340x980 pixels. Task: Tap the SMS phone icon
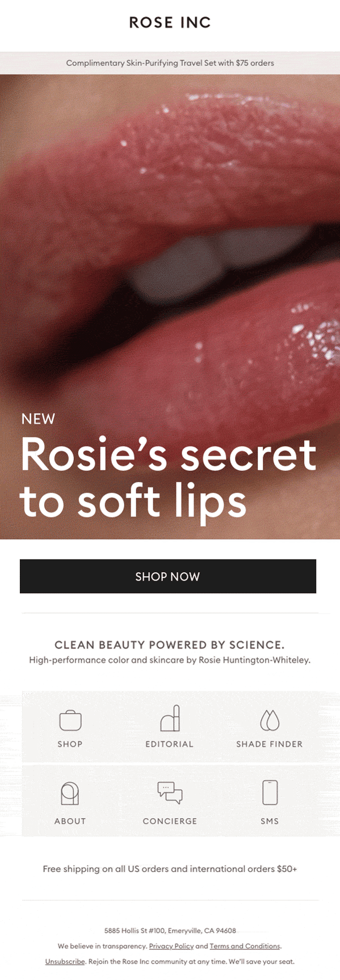pos(270,793)
